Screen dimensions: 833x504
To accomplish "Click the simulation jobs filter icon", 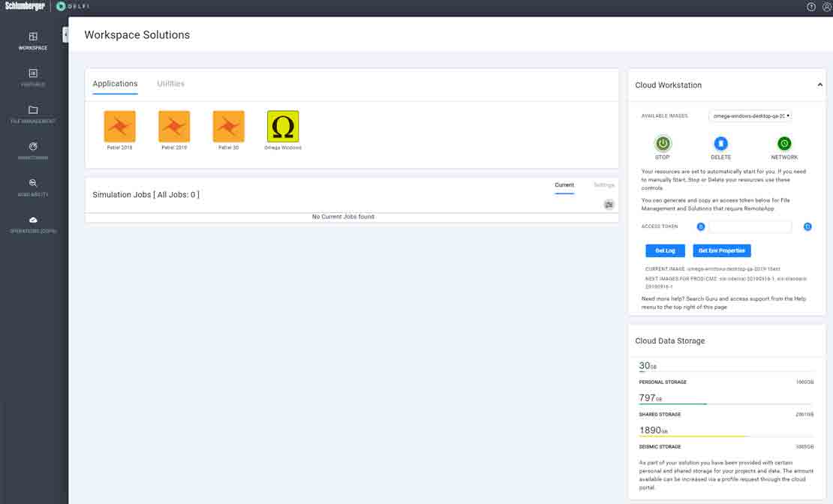I will point(609,205).
